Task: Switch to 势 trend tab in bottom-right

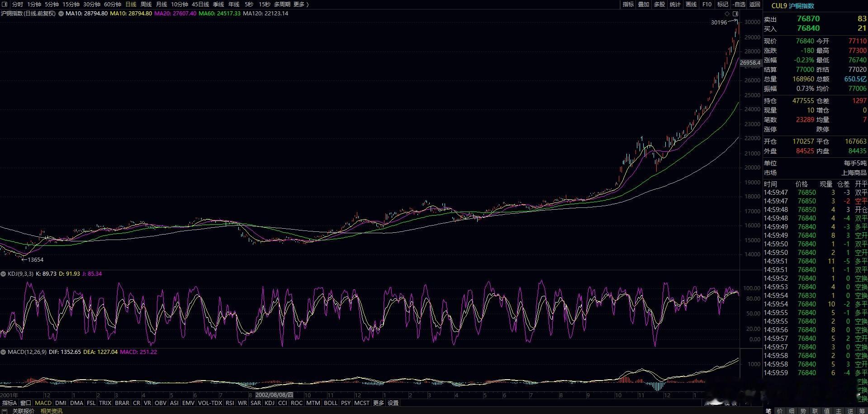Action: 804,411
